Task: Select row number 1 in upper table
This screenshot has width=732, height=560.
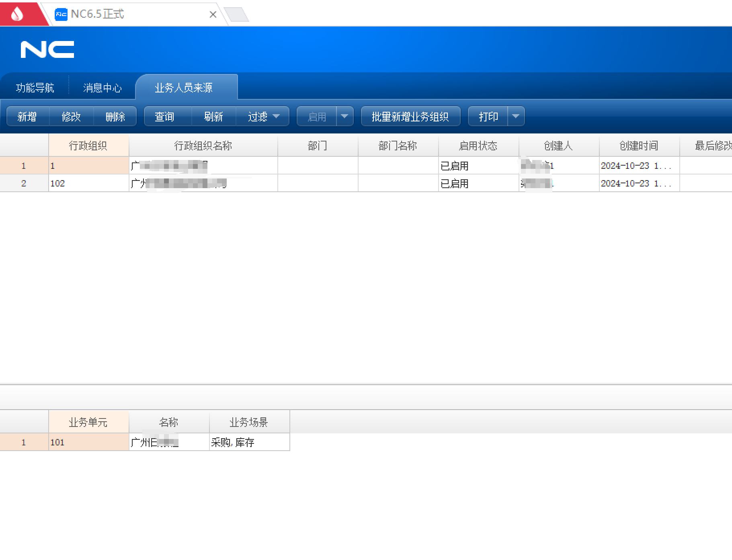Action: (24, 166)
